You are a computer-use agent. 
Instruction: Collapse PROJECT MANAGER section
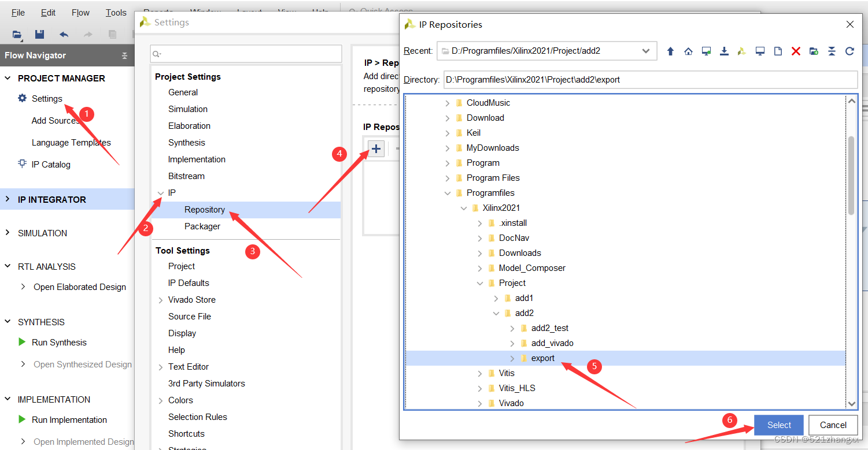[x=8, y=78]
